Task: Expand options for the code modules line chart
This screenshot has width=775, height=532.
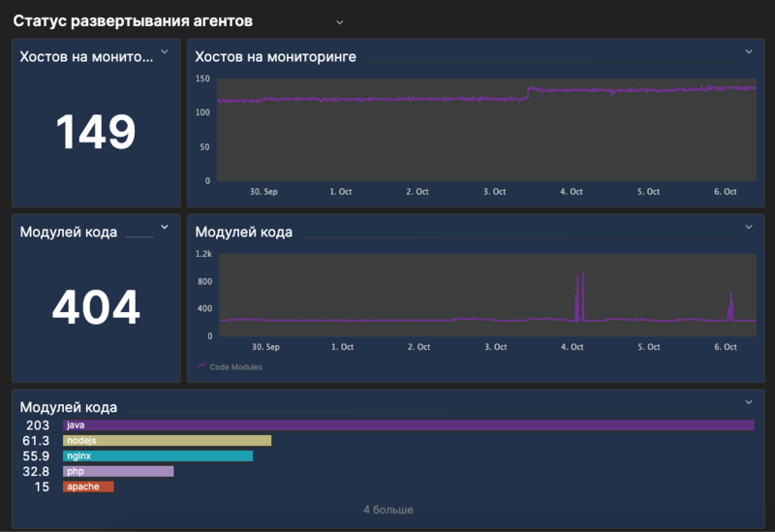Action: pyautogui.click(x=748, y=228)
